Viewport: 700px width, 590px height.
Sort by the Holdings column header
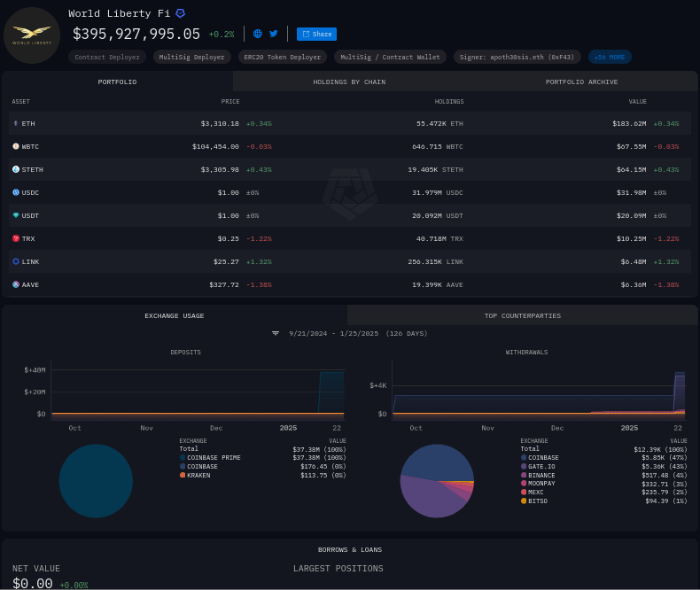point(449,102)
